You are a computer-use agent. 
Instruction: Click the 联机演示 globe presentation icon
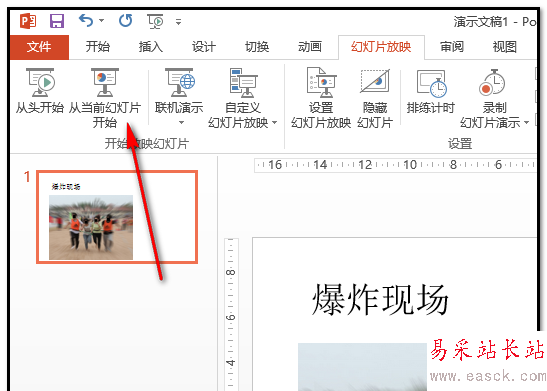click(x=179, y=83)
